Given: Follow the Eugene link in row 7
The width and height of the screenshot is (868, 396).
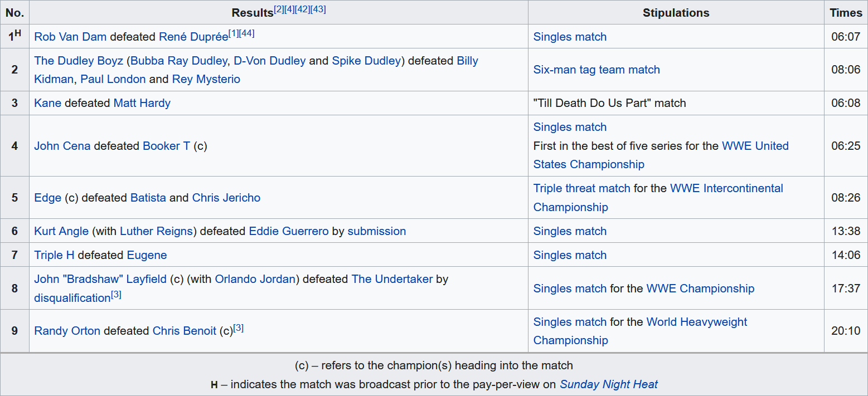Looking at the screenshot, I should [x=147, y=255].
